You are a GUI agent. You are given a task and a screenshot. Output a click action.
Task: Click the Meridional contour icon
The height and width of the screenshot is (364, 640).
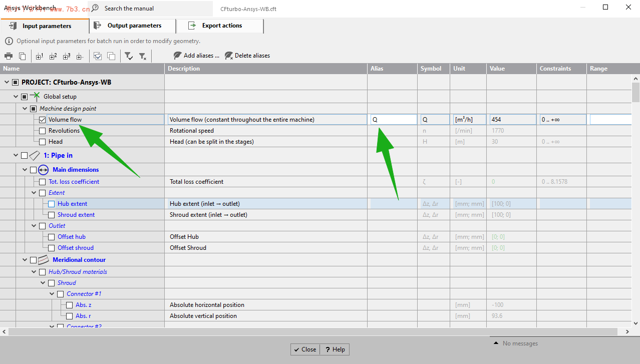tap(44, 260)
